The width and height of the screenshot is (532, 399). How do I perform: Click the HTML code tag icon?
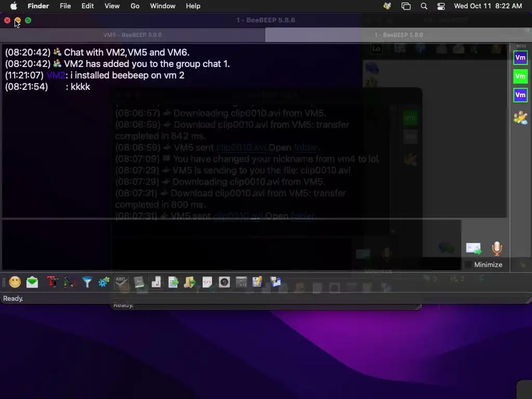point(207,282)
